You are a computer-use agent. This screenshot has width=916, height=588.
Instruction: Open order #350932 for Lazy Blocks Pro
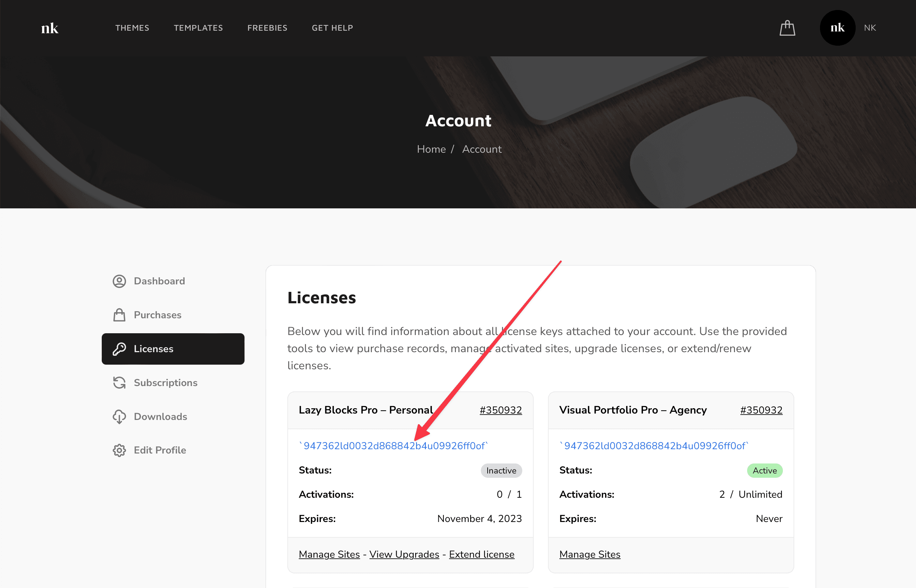point(501,410)
